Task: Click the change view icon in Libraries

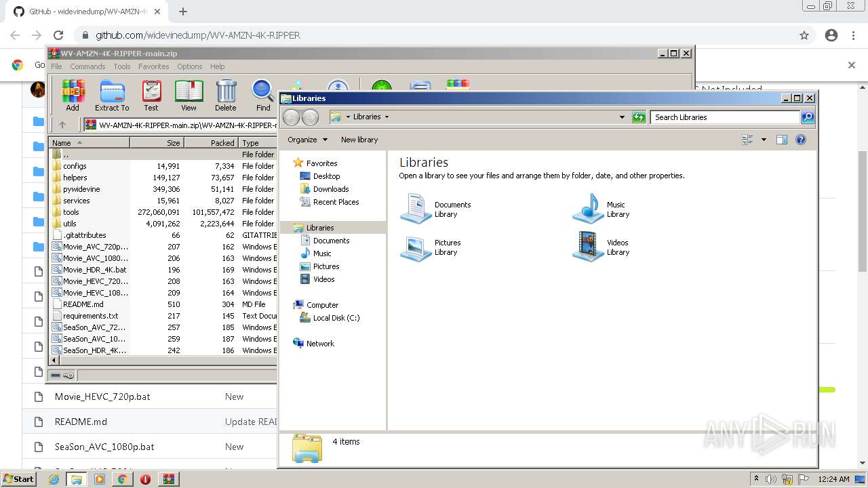Action: 748,140
